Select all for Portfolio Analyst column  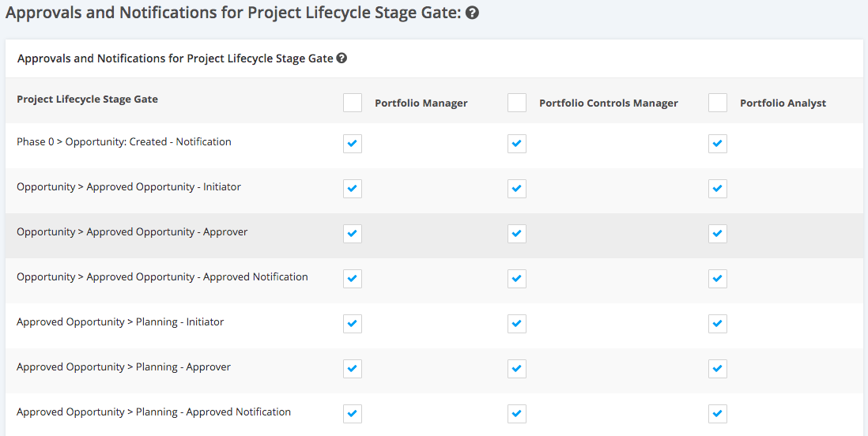[718, 103]
